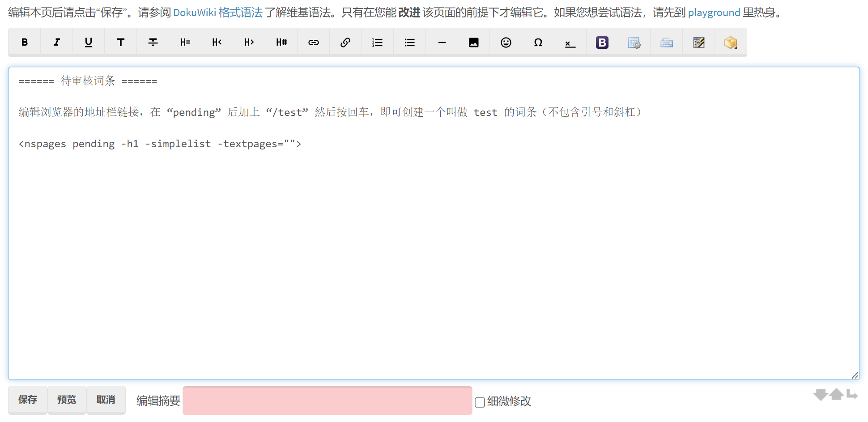This screenshot has height=422, width=868.
Task: Open the select headline level menu
Action: 281,42
